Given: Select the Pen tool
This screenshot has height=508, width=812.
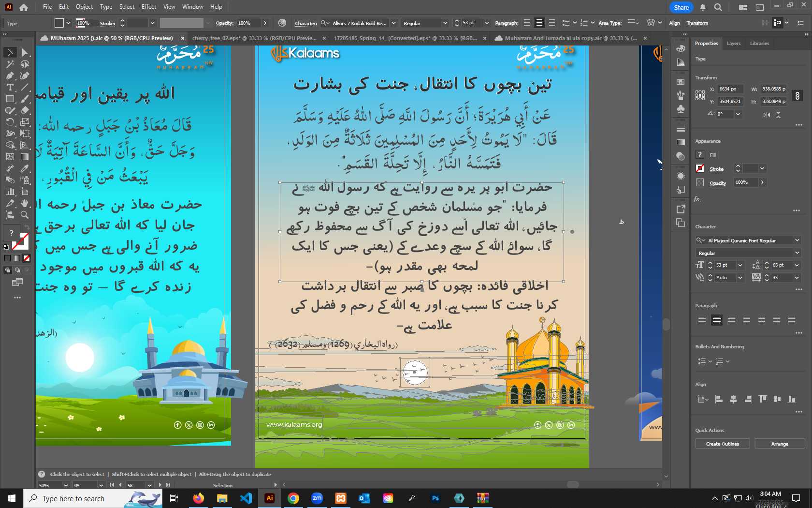Looking at the screenshot, I should [x=10, y=75].
